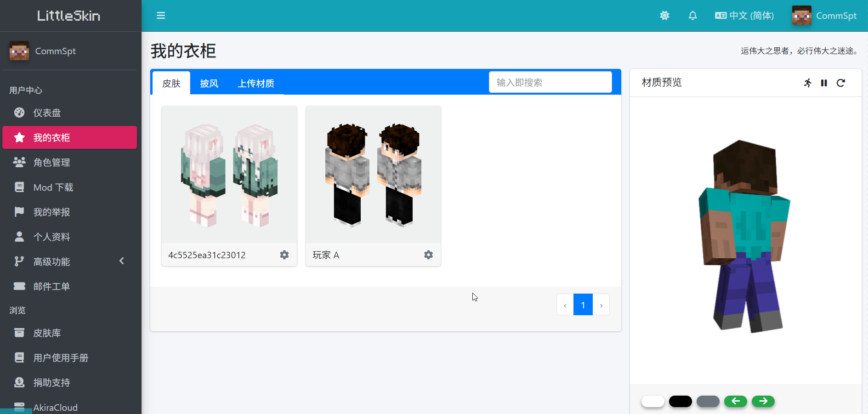868x414 pixels.
Task: Reset the texture preview
Action: tap(841, 83)
